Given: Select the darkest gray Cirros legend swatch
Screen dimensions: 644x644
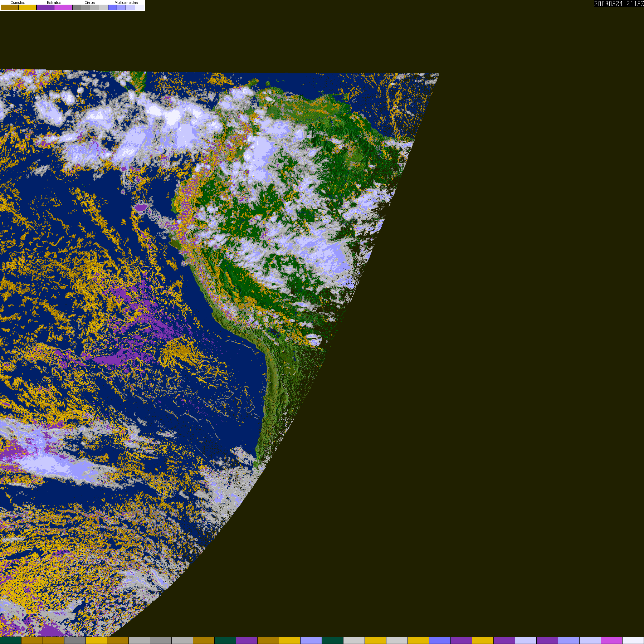Looking at the screenshot, I should tap(77, 8).
